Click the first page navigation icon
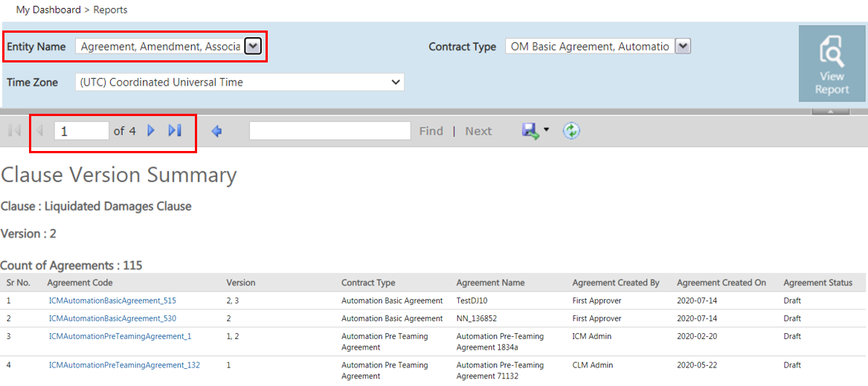 (x=15, y=131)
